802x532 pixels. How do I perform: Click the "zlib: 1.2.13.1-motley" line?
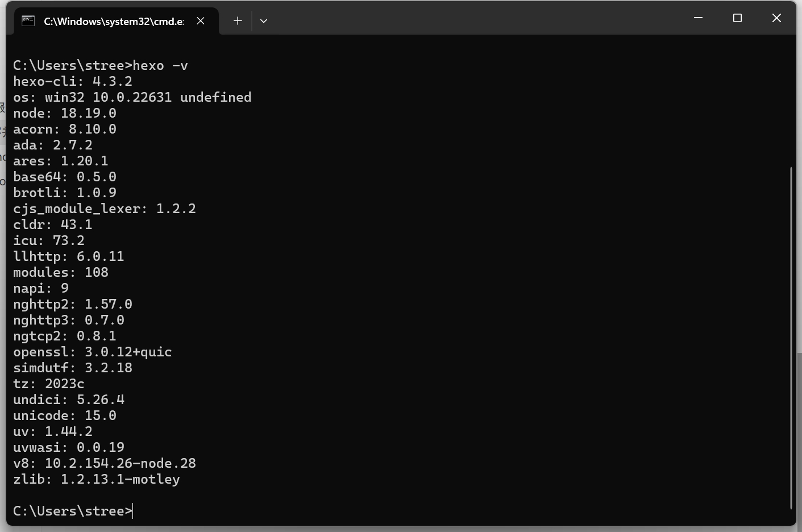point(97,479)
